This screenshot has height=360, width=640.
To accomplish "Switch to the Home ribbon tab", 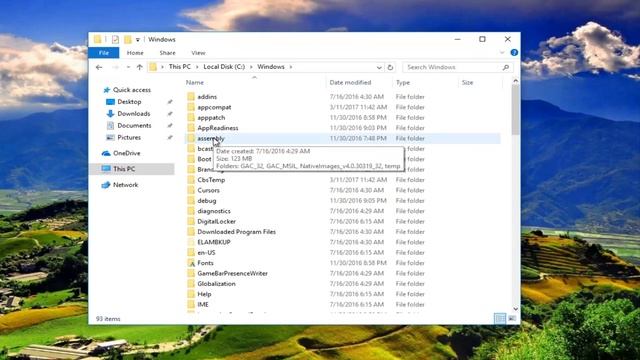I will tap(135, 53).
